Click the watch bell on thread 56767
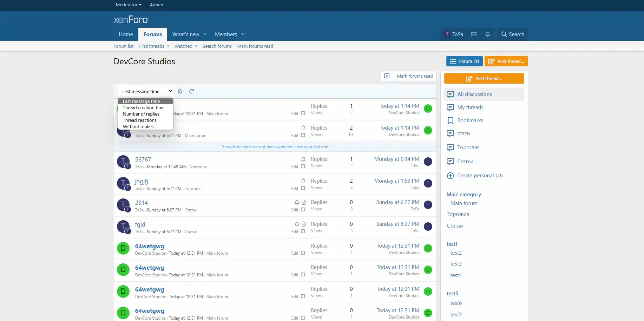This screenshot has width=644, height=321. click(303, 159)
